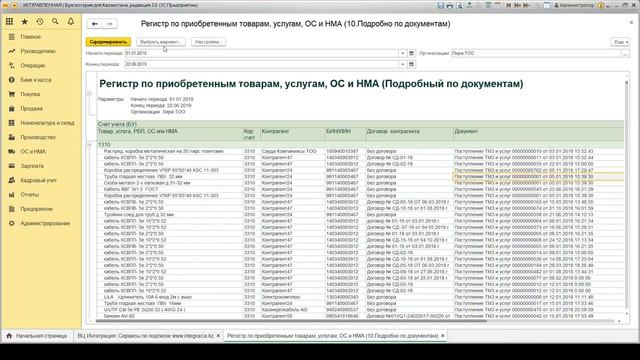Switch to Начальная страница tab
This screenshot has height=360, width=640.
[x=37, y=336]
